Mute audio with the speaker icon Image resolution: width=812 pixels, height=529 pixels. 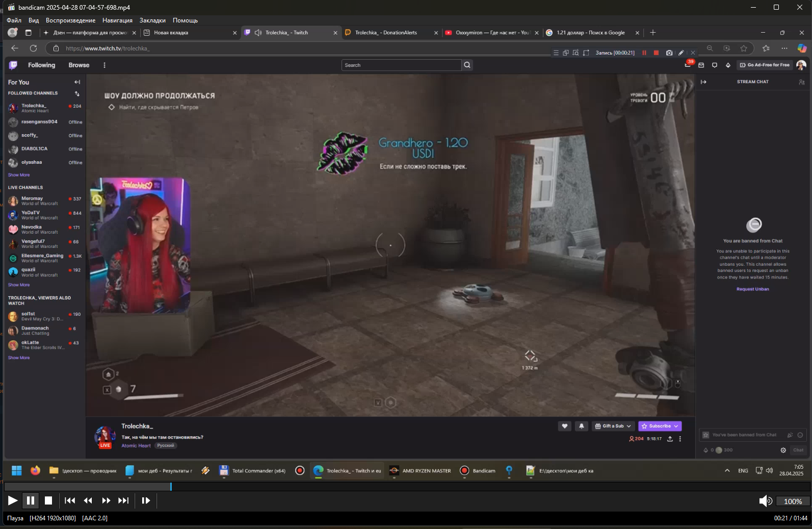[766, 501]
